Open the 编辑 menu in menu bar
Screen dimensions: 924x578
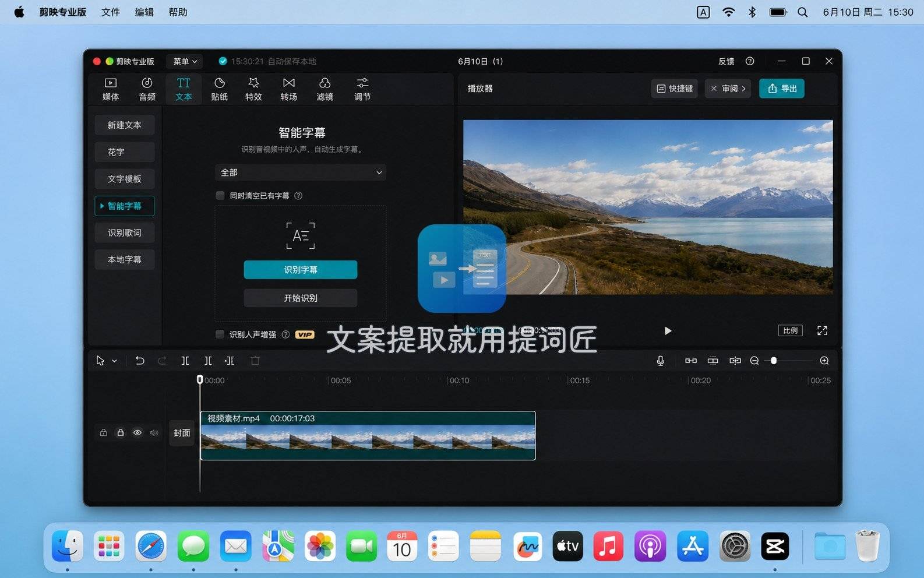144,12
